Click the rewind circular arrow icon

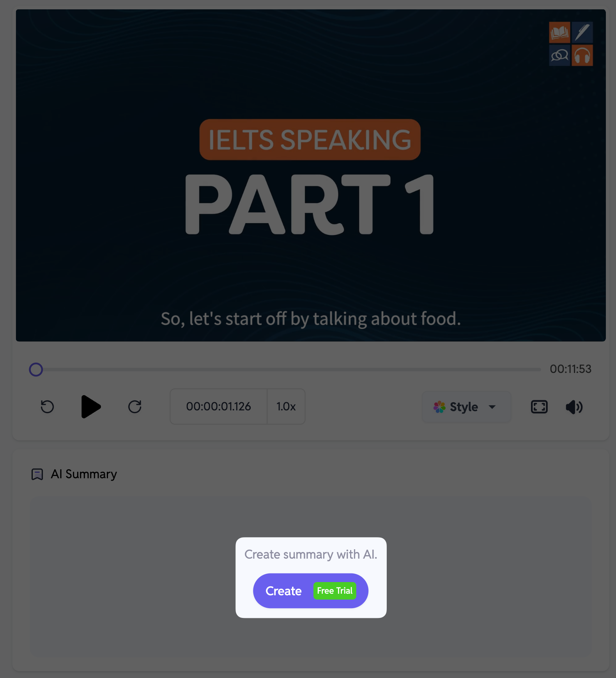(47, 406)
